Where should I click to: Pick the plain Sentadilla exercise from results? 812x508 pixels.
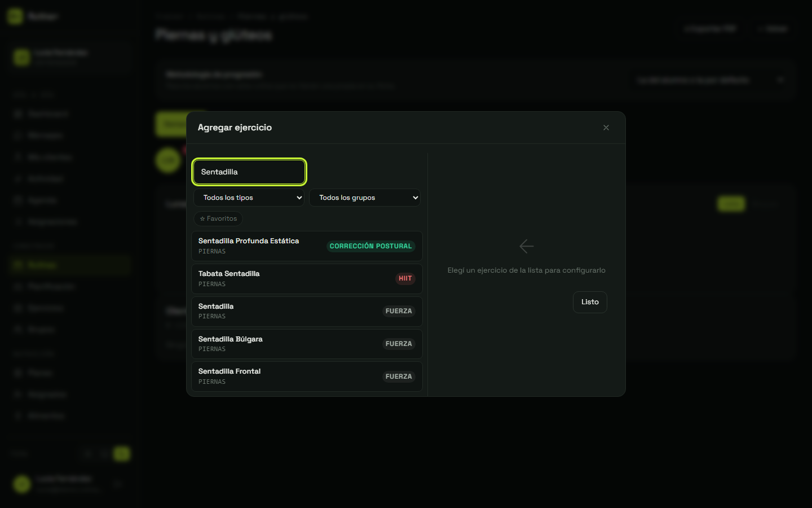[x=307, y=311]
